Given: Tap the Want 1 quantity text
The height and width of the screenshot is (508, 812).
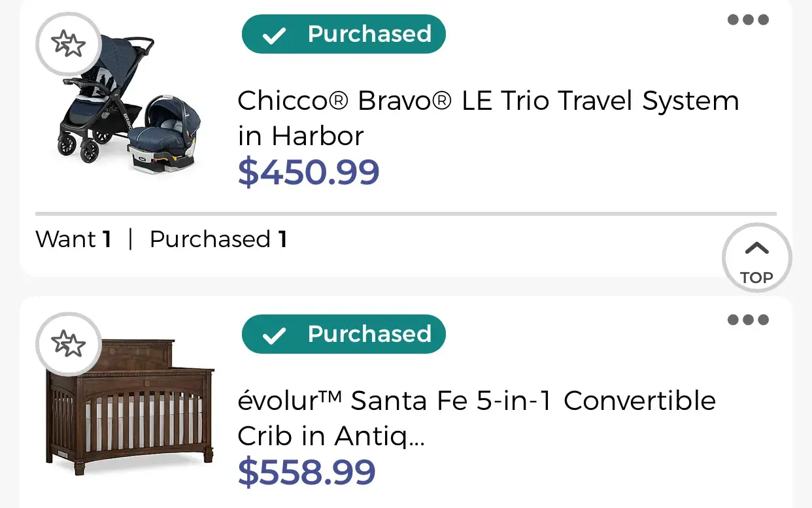Looking at the screenshot, I should (73, 239).
